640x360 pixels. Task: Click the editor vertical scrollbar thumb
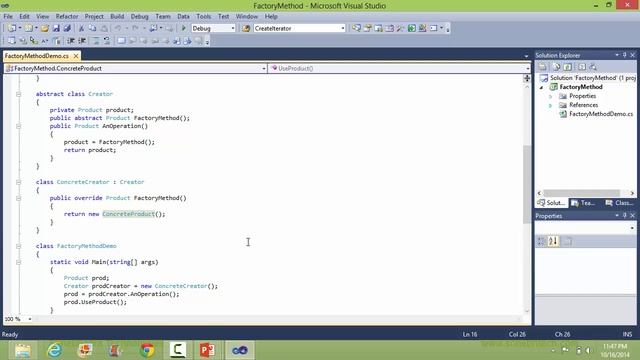coord(527,184)
